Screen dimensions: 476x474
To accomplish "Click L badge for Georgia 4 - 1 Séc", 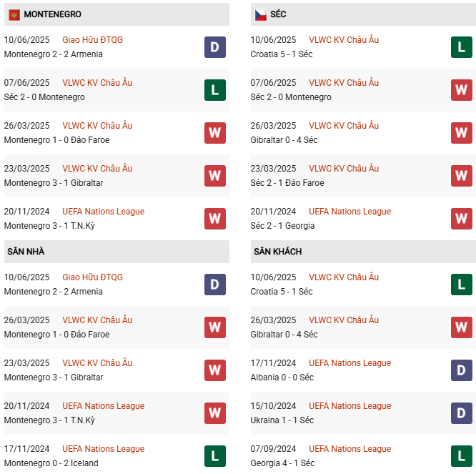I will click(461, 456).
